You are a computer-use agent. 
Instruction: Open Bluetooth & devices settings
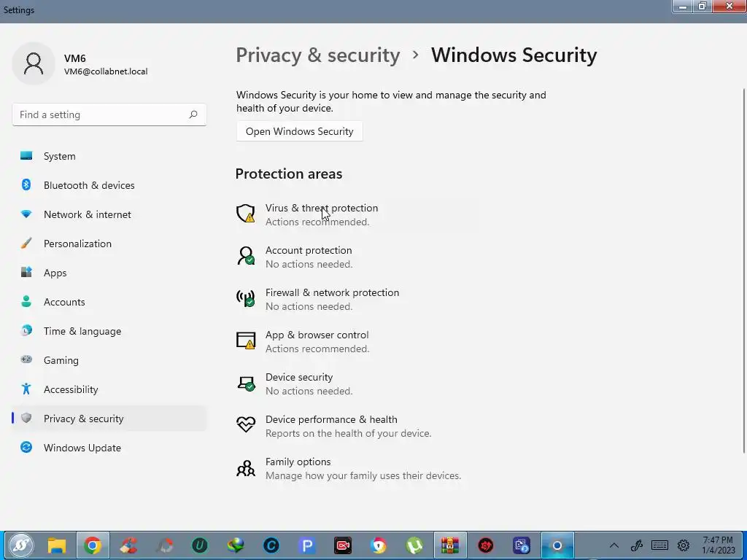tap(89, 185)
